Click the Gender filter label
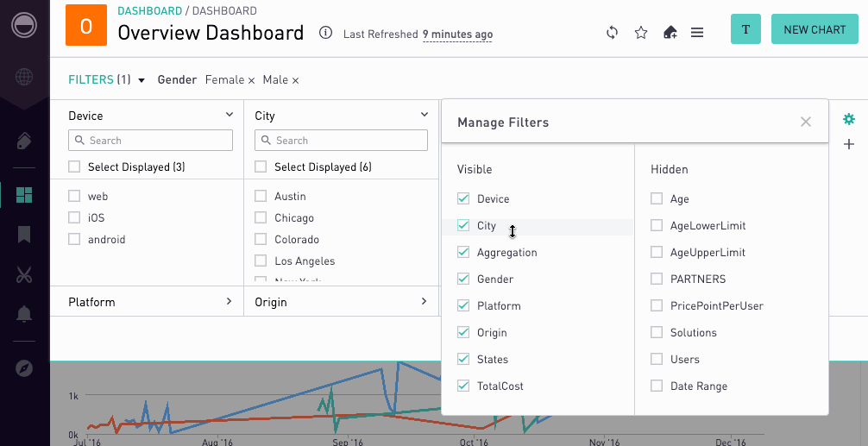The image size is (868, 446). click(x=177, y=79)
